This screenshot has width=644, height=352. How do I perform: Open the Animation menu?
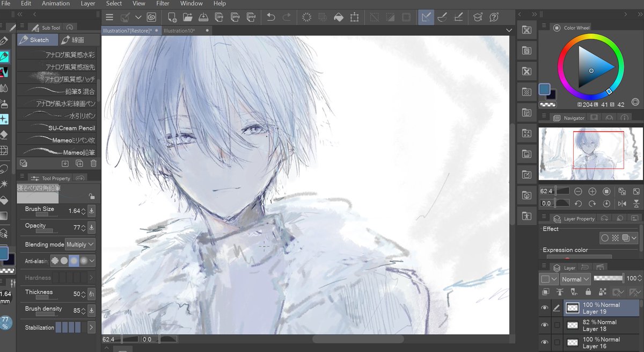[56, 3]
